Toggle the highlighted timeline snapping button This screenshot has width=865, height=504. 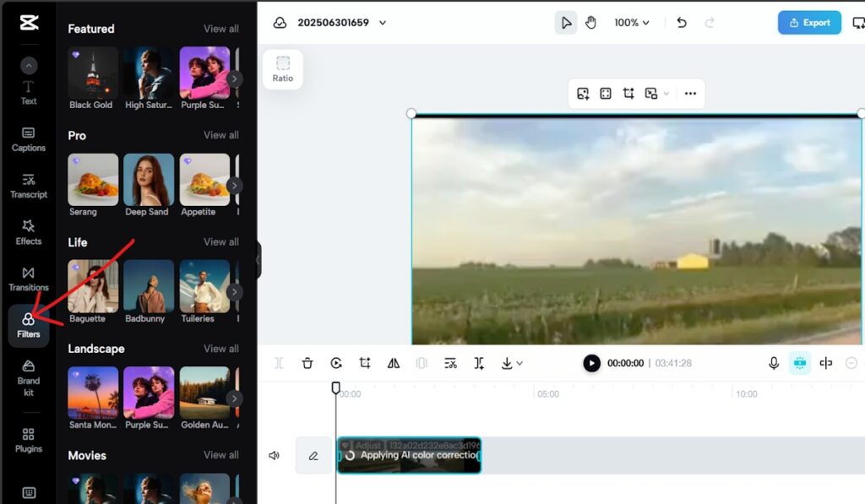pyautogui.click(x=799, y=363)
